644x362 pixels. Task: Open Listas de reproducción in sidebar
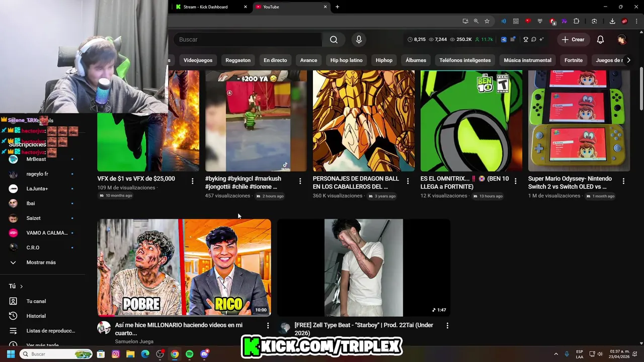[42, 331]
